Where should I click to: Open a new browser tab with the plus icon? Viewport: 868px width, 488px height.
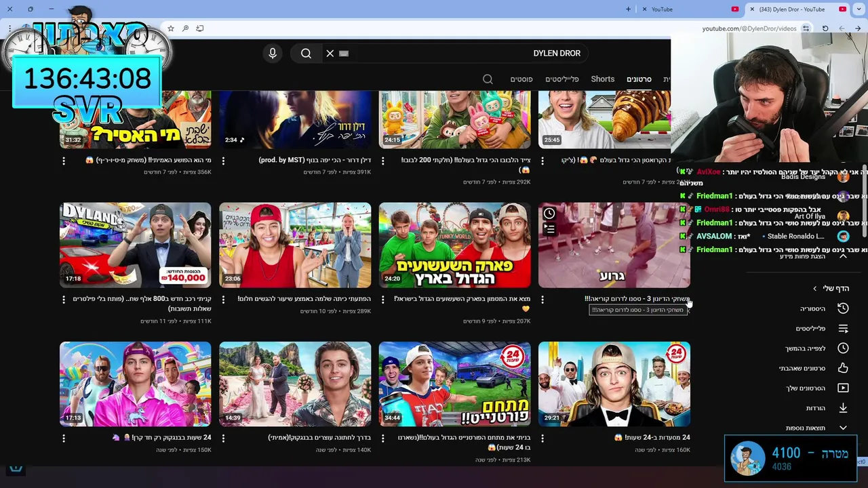(628, 9)
